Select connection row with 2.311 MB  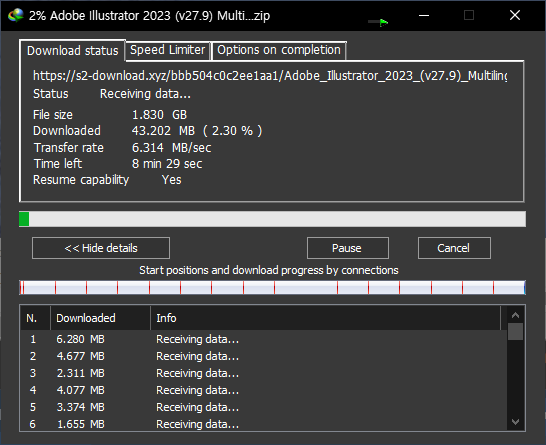click(263, 373)
